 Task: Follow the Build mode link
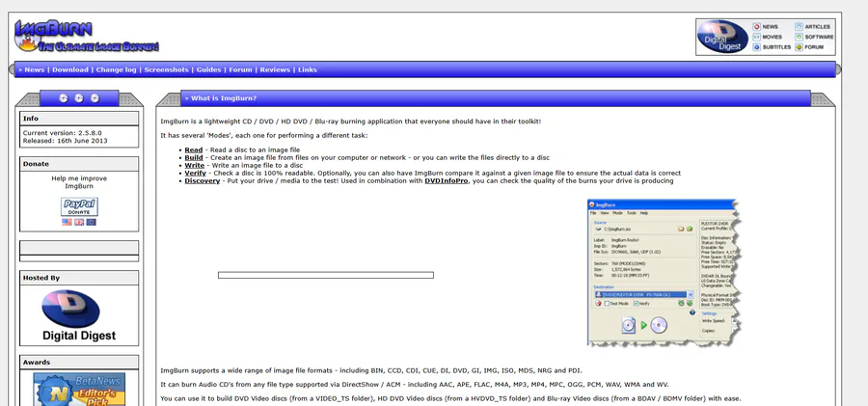point(194,158)
